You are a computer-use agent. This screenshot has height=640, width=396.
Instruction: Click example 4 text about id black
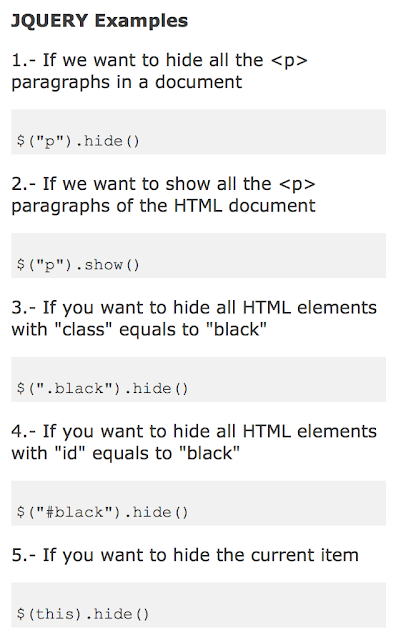(194, 442)
